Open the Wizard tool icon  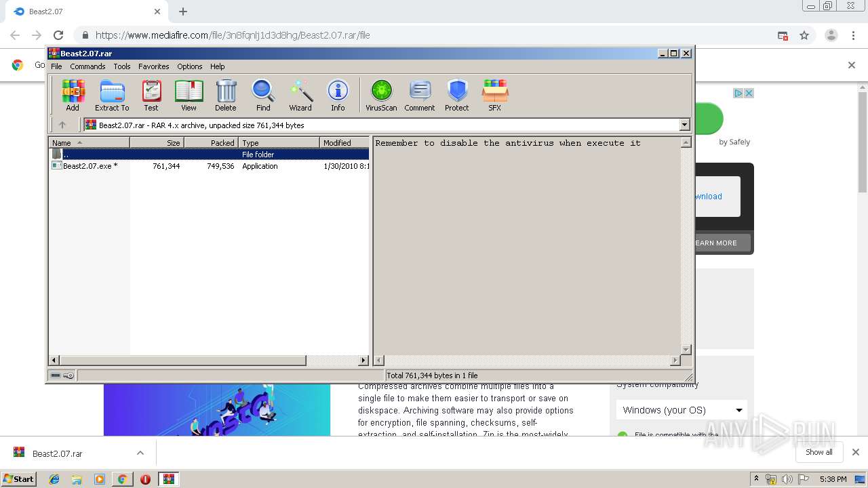coord(300,96)
